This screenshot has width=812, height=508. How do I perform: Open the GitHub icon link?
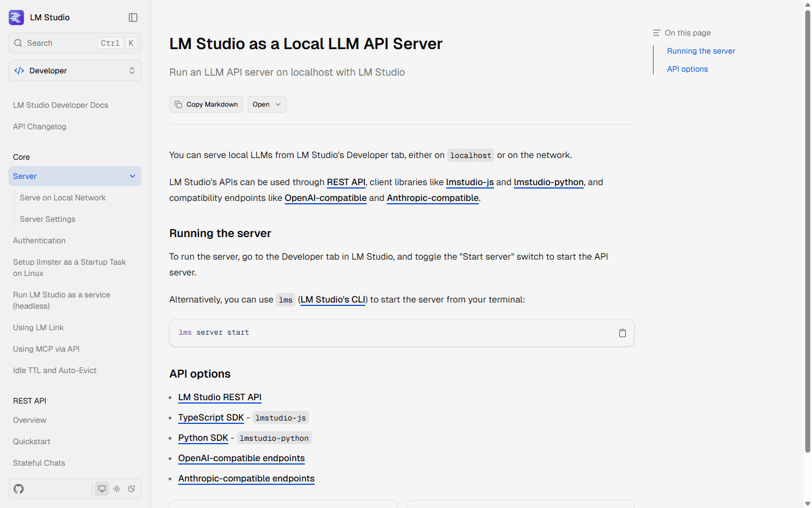(19, 489)
